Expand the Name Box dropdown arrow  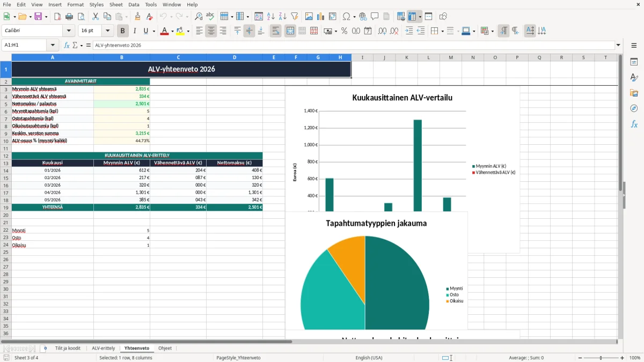(53, 46)
